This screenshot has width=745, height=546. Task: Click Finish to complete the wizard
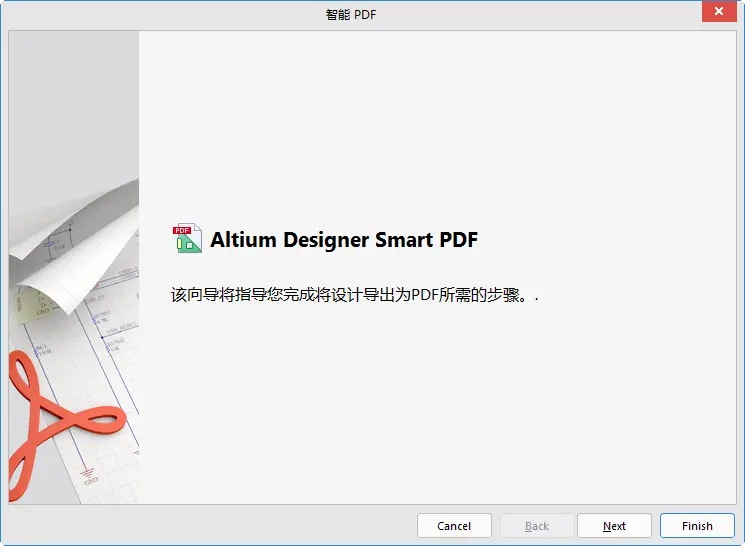697,526
